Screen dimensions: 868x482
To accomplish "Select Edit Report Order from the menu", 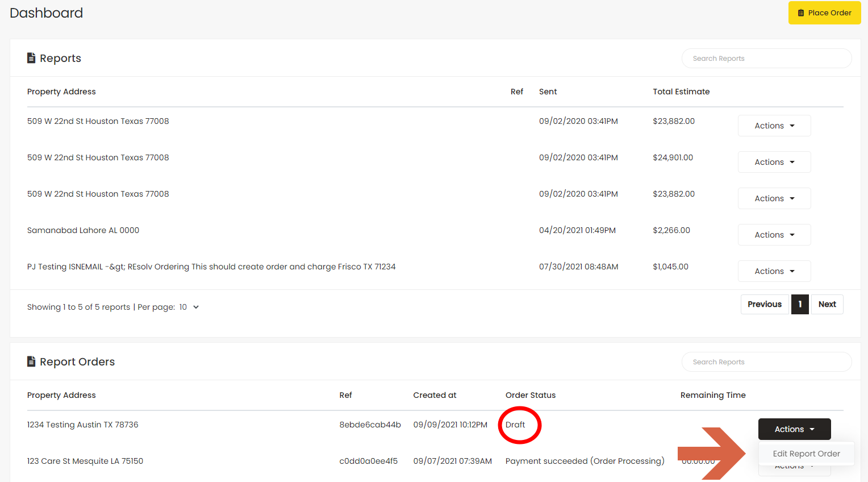I will point(806,453).
